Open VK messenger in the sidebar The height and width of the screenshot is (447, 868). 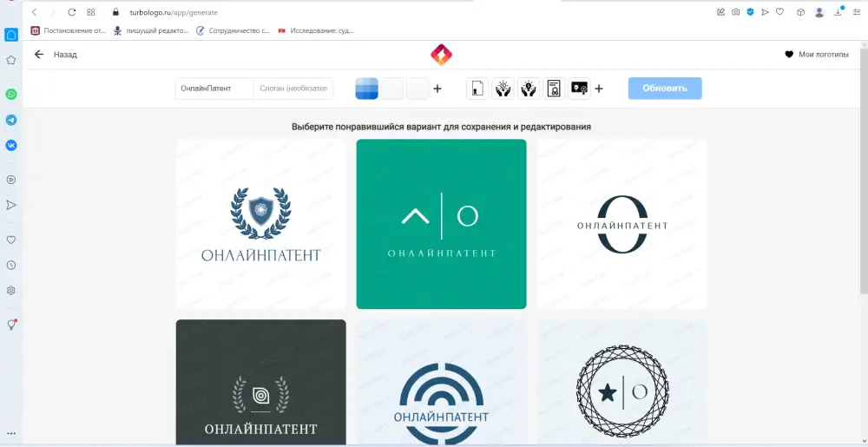click(11, 146)
